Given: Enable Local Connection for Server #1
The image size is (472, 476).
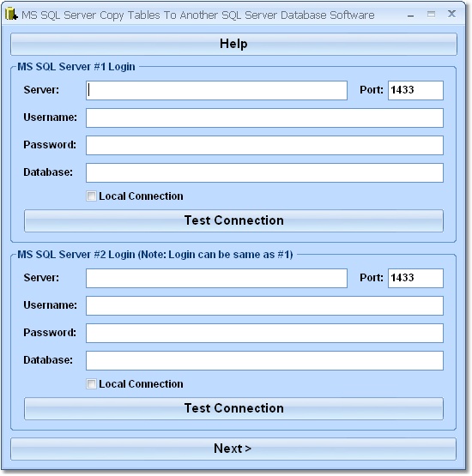Looking at the screenshot, I should pyautogui.click(x=91, y=196).
